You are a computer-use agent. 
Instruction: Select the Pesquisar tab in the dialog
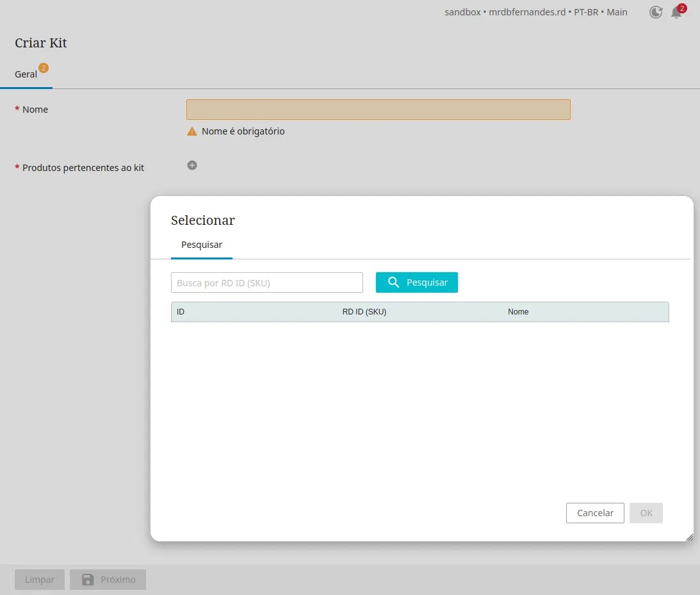(202, 245)
